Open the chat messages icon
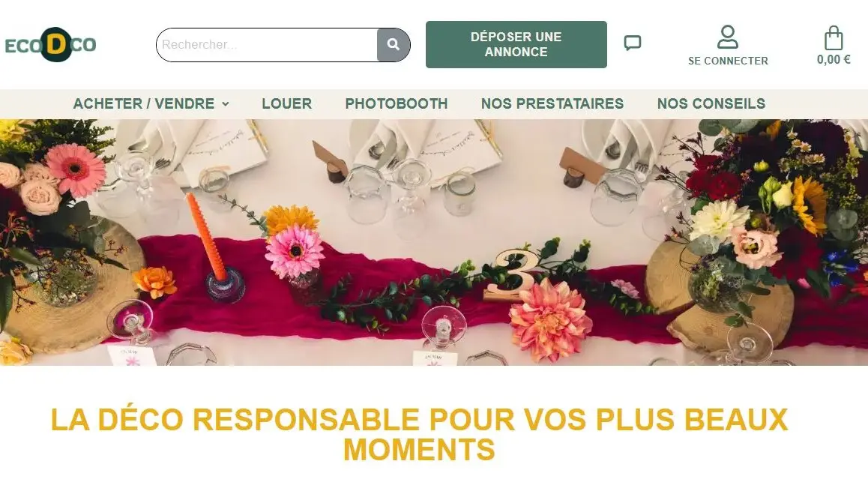 632,43
